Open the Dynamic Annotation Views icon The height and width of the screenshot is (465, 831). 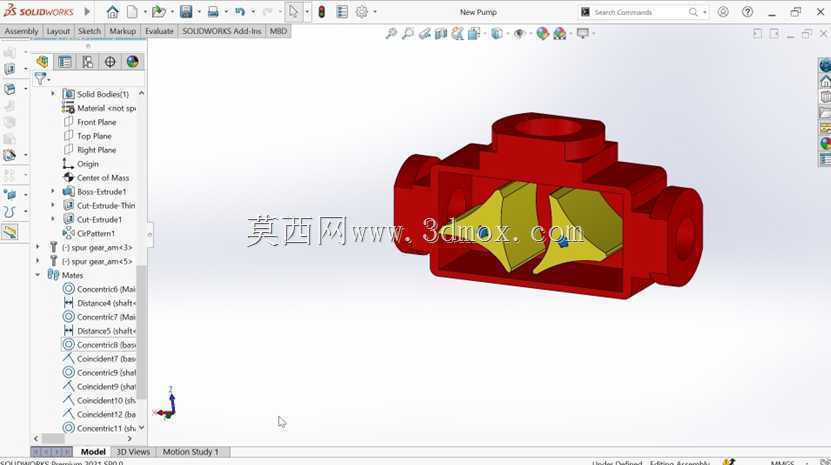point(458,34)
